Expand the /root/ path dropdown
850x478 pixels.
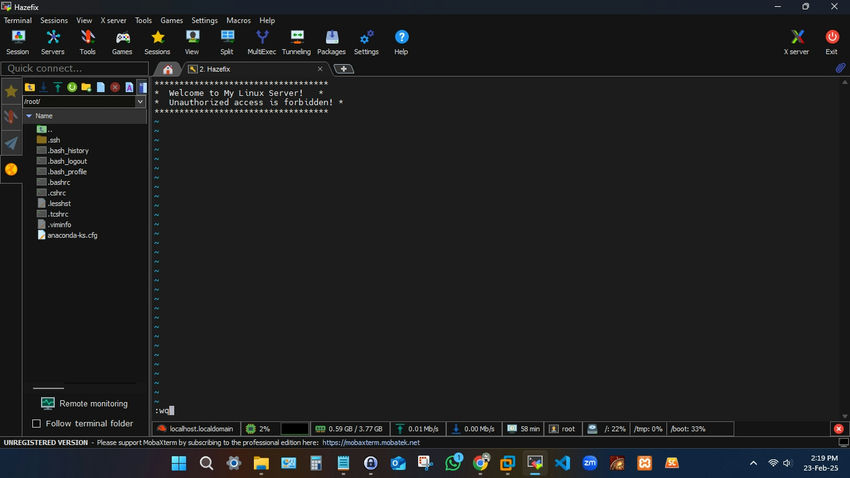point(140,101)
